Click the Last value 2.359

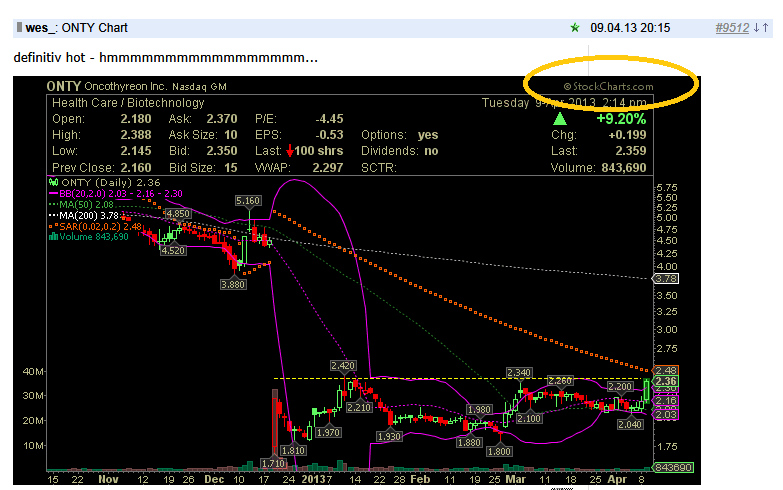[x=631, y=151]
